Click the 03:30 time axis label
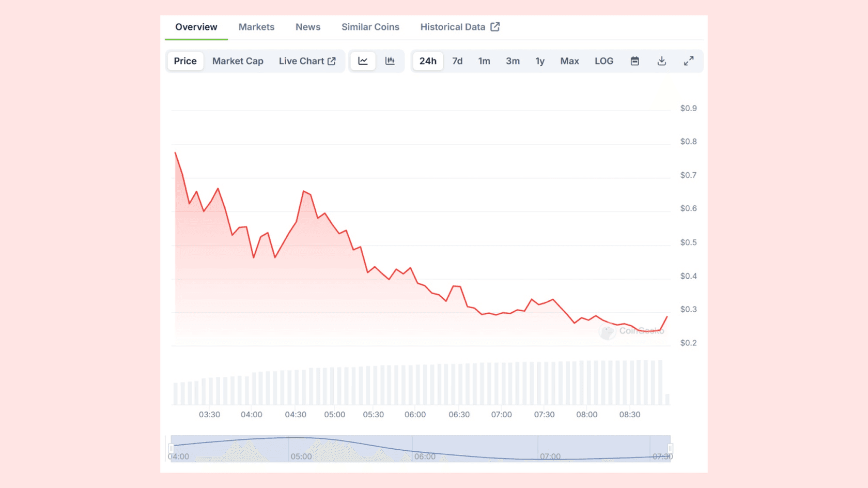The image size is (868, 488). pos(209,415)
